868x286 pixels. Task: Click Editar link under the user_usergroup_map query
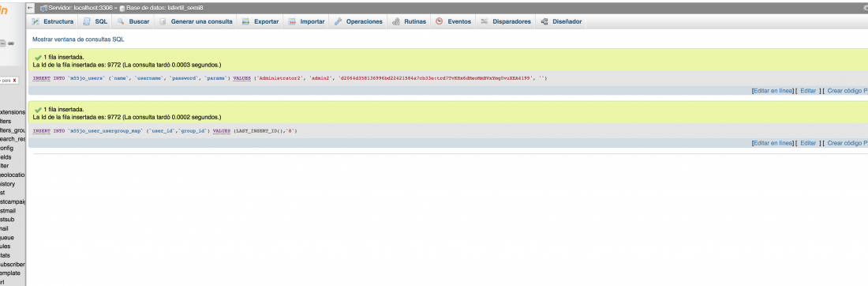(808, 143)
